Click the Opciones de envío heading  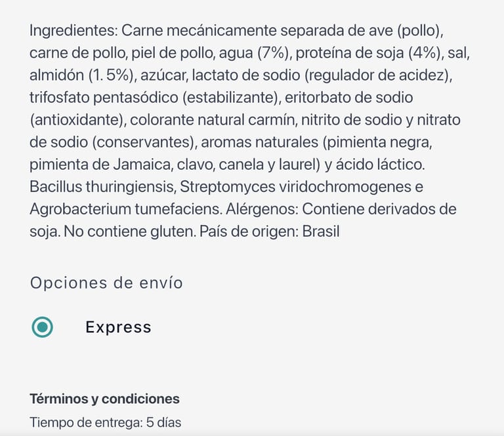coord(106,283)
